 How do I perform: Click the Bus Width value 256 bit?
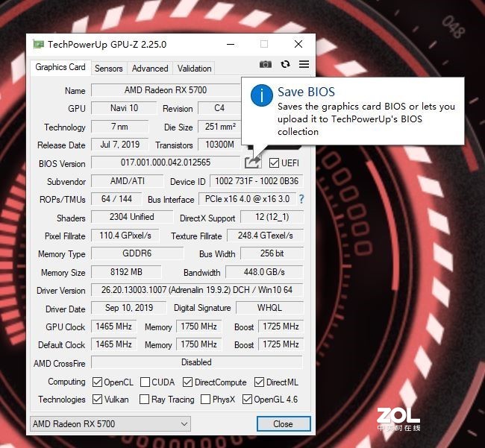pos(272,253)
